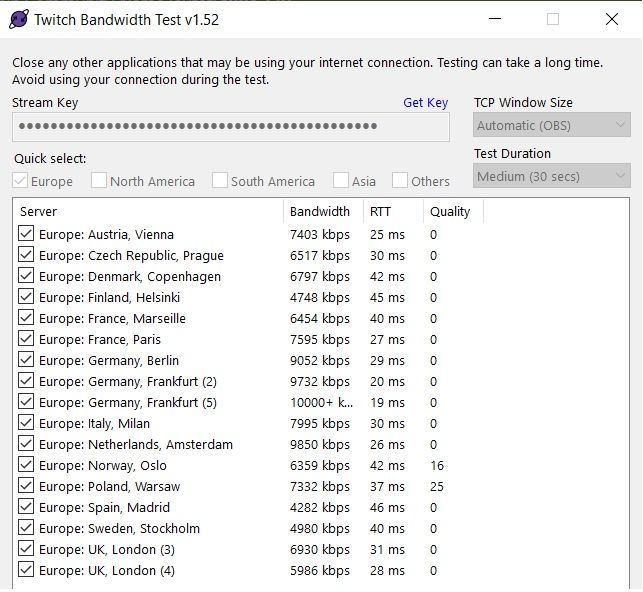Click the Quality value 25 for Warsaw
This screenshot has height=592, width=643.
437,487
